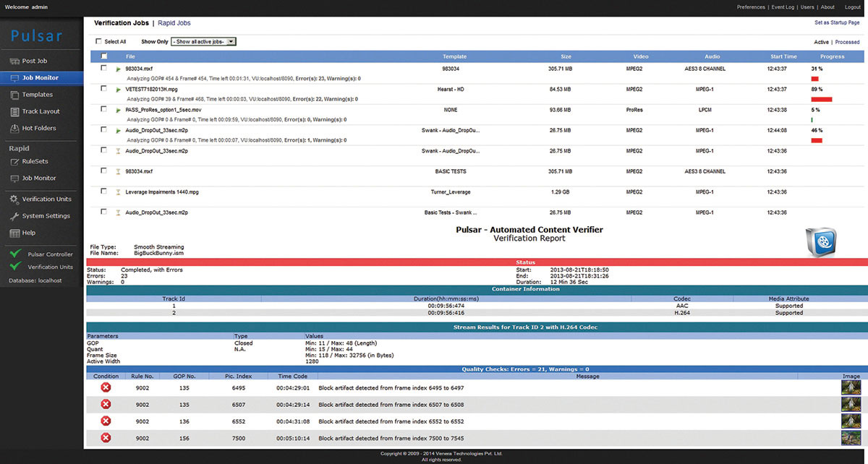Screen dimensions: 868x464
Task: Open Preferences in the top bar
Action: pos(751,7)
